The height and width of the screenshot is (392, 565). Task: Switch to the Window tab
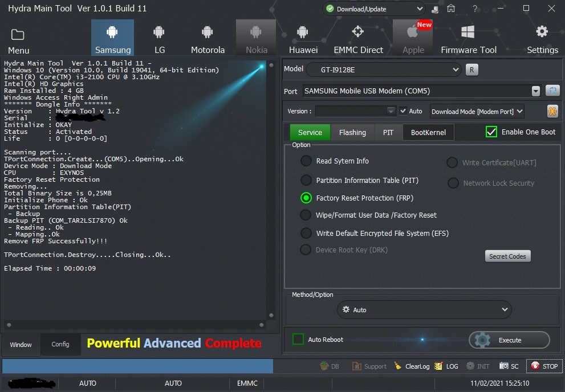point(21,345)
